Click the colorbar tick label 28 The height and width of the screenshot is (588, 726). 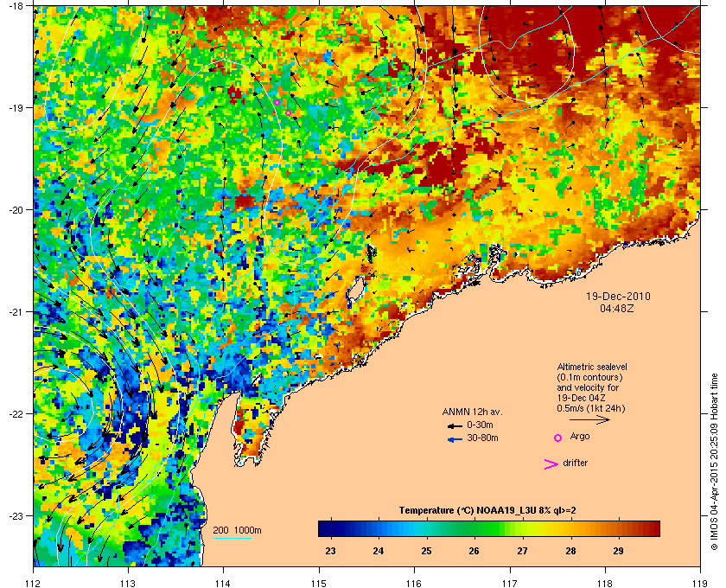[570, 551]
